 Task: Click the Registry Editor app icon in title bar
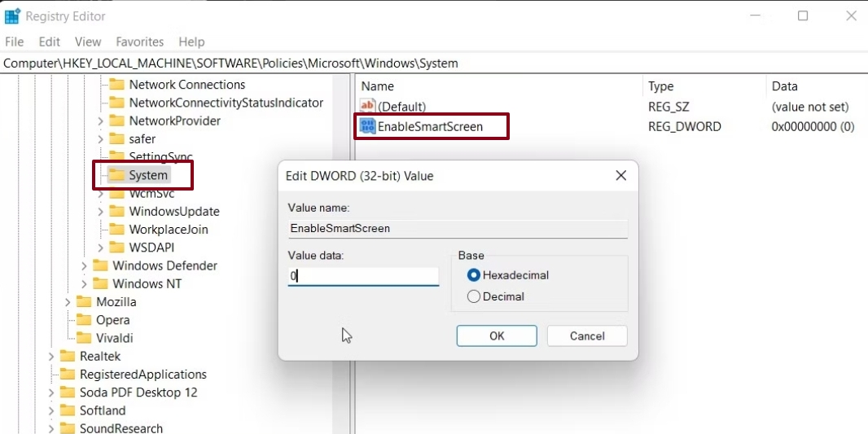[13, 15]
